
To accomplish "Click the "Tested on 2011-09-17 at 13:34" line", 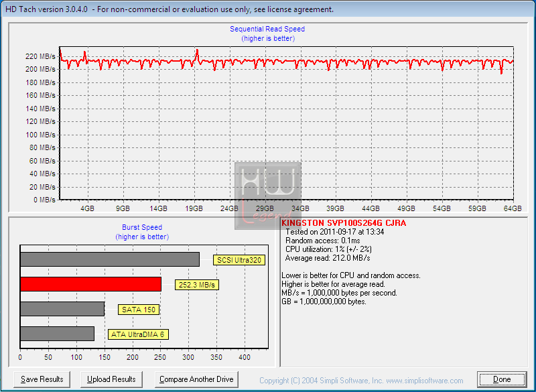I will [x=334, y=232].
